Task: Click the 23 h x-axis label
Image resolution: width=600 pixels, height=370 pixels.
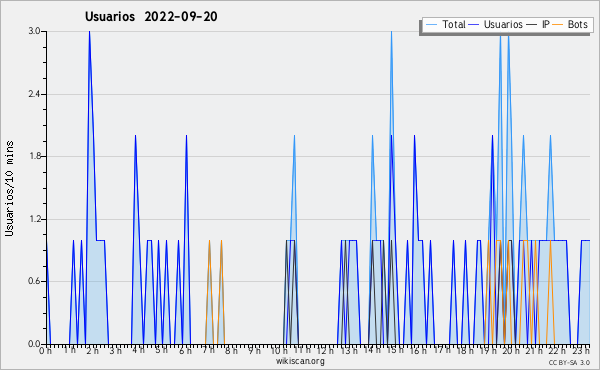Action: click(581, 351)
